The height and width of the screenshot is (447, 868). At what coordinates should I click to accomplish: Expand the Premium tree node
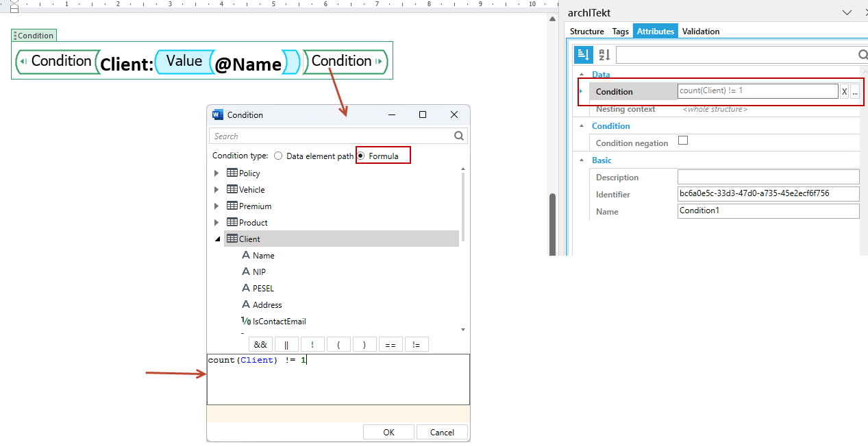[x=217, y=206]
